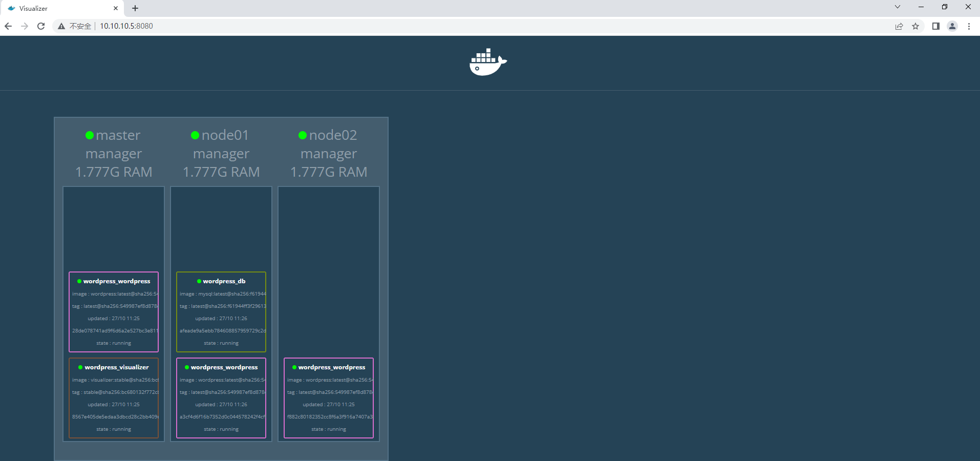
Task: Click the node02 green status dot
Action: pos(303,135)
